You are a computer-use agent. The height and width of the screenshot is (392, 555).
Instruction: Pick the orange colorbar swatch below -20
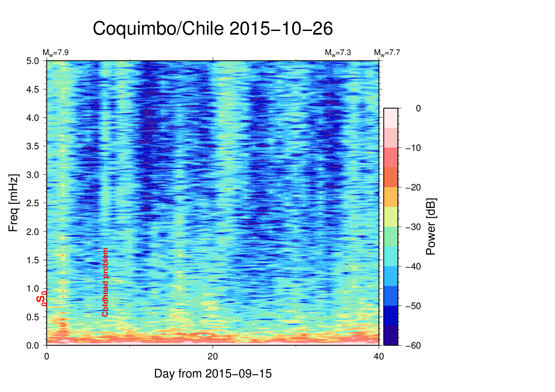tap(391, 197)
